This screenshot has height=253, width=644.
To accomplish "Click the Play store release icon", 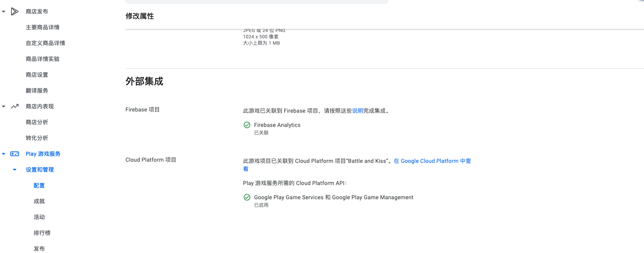I will tap(15, 11).
